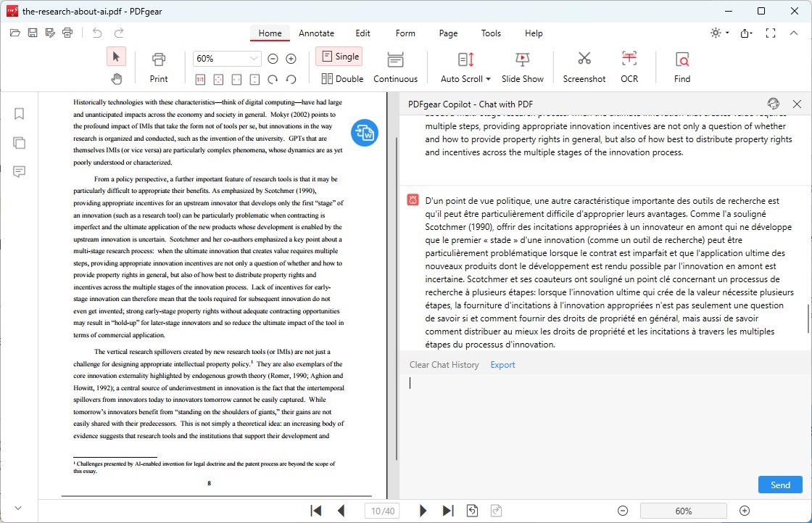Undo the last action
This screenshot has width=812, height=523.
[97, 33]
